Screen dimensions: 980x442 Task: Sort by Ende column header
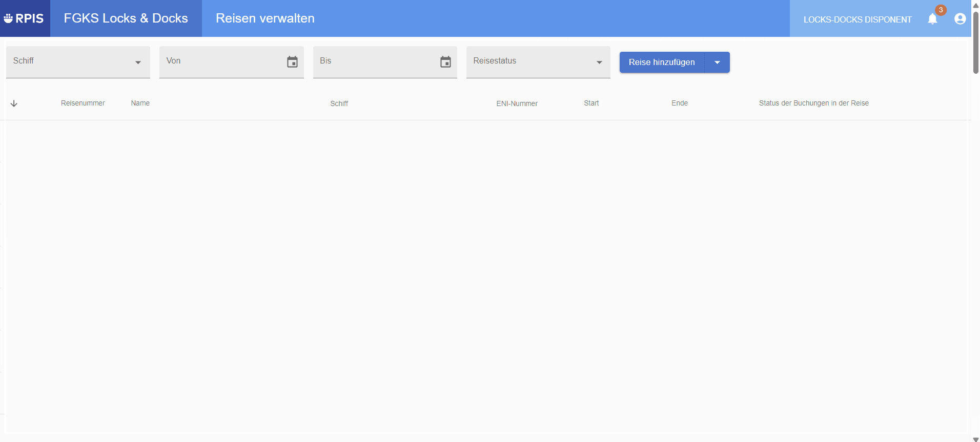(680, 103)
